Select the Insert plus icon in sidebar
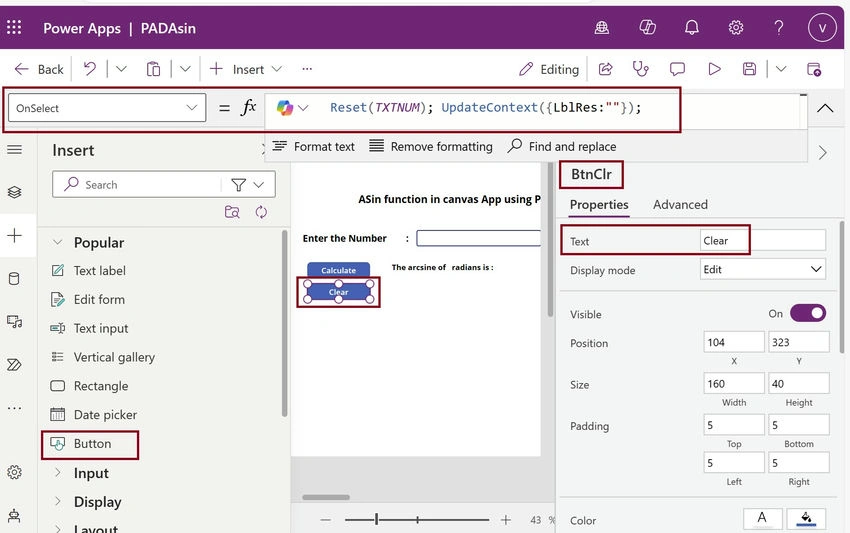The width and height of the screenshot is (850, 533). coord(15,235)
